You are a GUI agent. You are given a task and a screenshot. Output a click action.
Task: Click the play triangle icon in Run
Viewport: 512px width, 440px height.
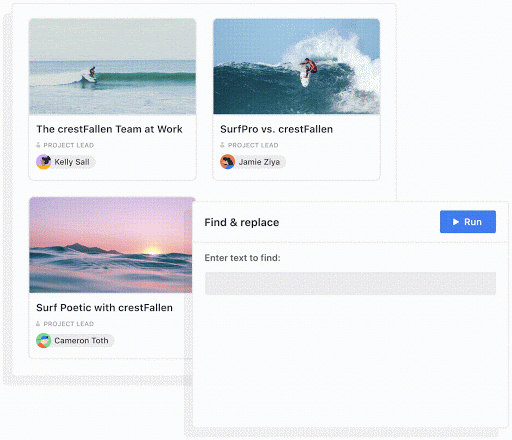pos(456,222)
